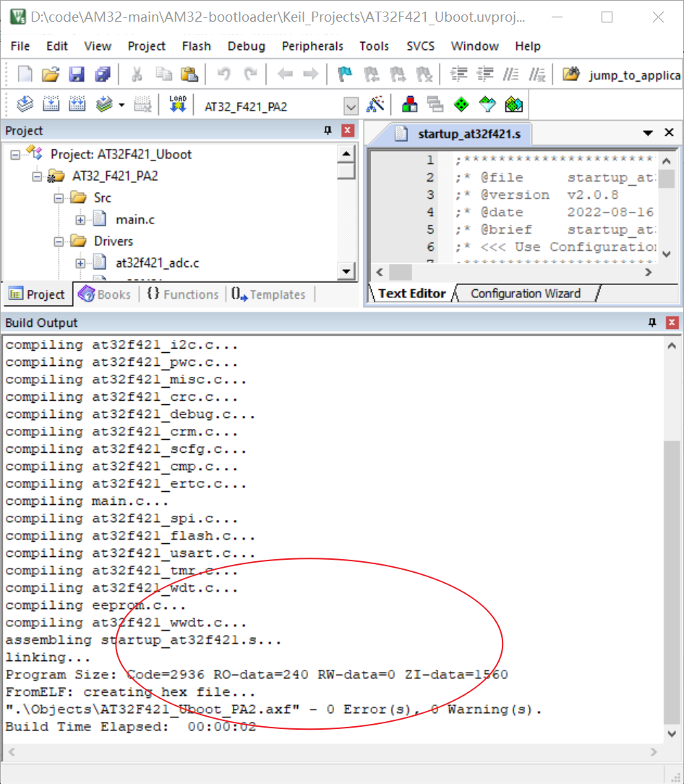Build target files icon
This screenshot has width=684, height=784.
51,104
